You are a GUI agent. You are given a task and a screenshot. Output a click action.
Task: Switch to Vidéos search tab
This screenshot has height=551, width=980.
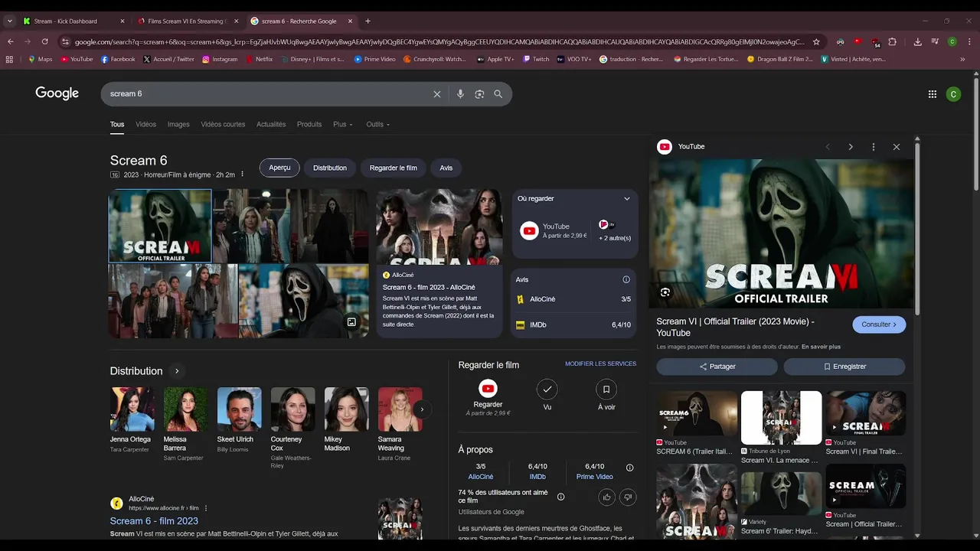pos(146,124)
